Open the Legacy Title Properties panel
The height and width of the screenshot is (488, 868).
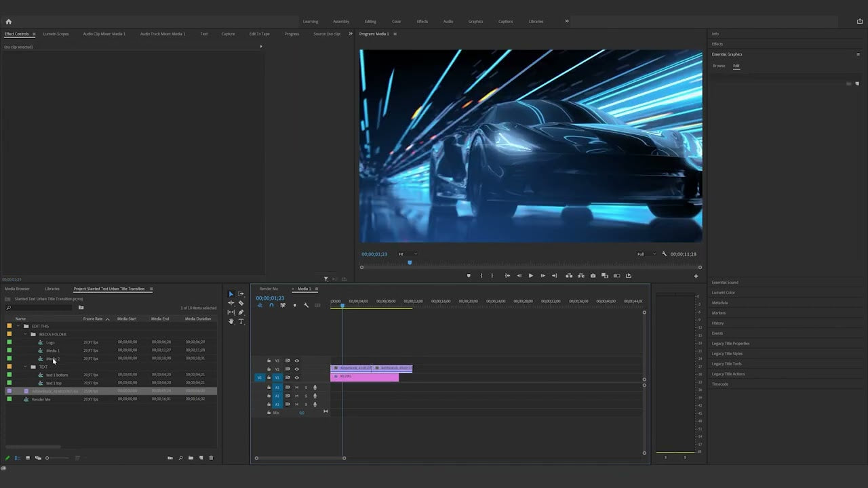[732, 343]
